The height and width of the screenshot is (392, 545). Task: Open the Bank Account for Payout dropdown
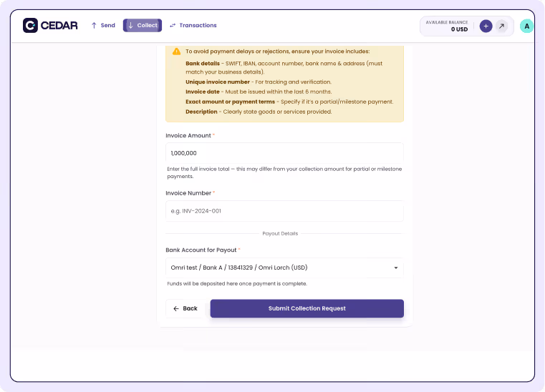point(284,268)
